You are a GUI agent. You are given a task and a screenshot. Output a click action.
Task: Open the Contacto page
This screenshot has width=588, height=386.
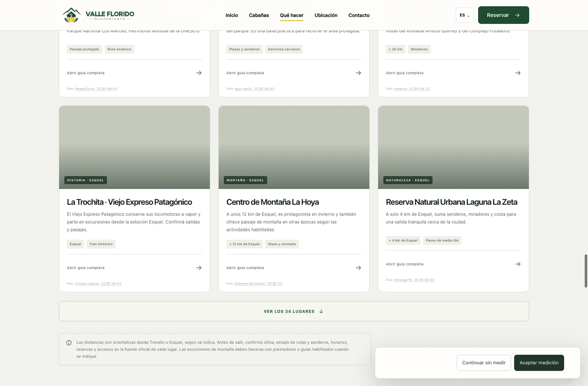(359, 15)
